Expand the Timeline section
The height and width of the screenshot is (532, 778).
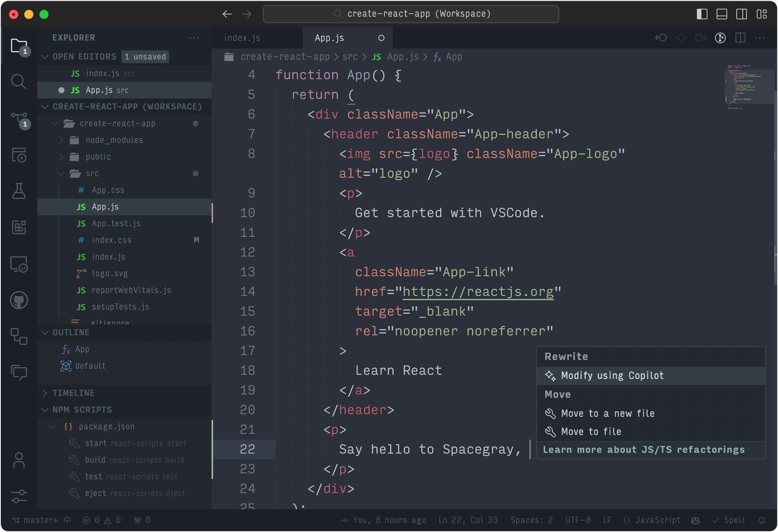coord(74,393)
